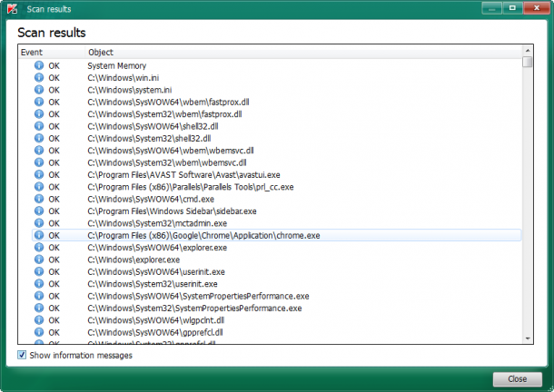This screenshot has width=554, height=392.
Task: Click scrollbar down arrow in results list
Action: coord(528,338)
